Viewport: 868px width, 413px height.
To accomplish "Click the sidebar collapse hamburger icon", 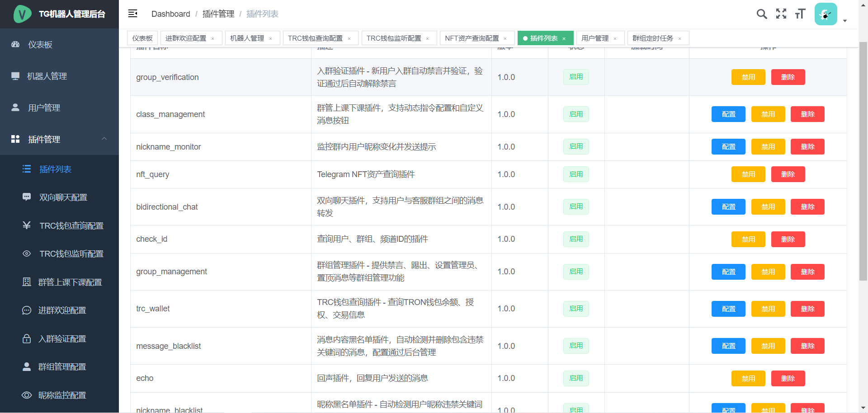I will pos(132,14).
